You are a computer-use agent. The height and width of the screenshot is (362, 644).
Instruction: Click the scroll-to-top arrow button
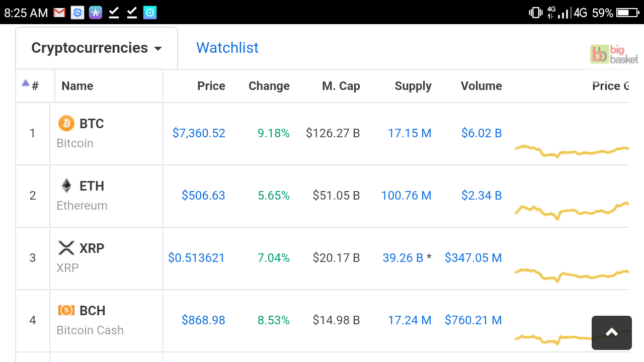[612, 332]
